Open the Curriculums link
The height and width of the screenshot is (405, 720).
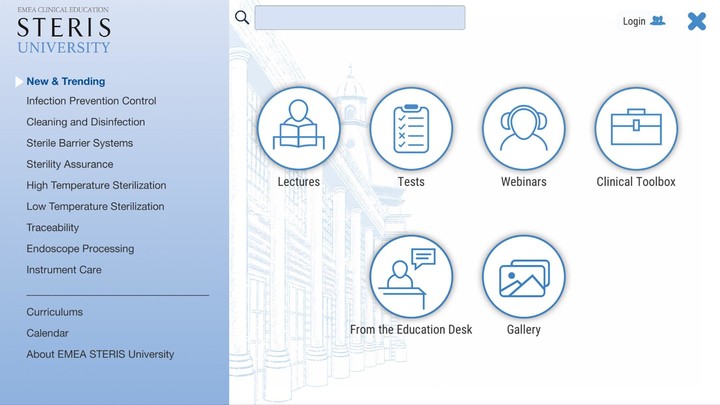[54, 312]
